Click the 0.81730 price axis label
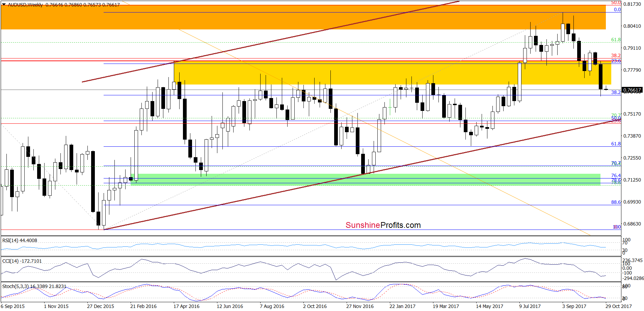Screen dimensions: 644x311 (x=632, y=4)
